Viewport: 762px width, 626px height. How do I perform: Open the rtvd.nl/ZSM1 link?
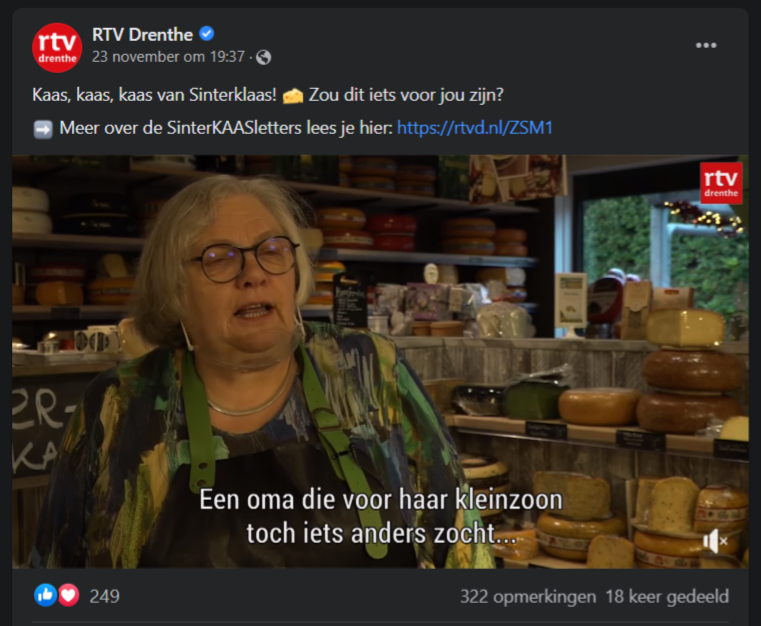pyautogui.click(x=475, y=128)
